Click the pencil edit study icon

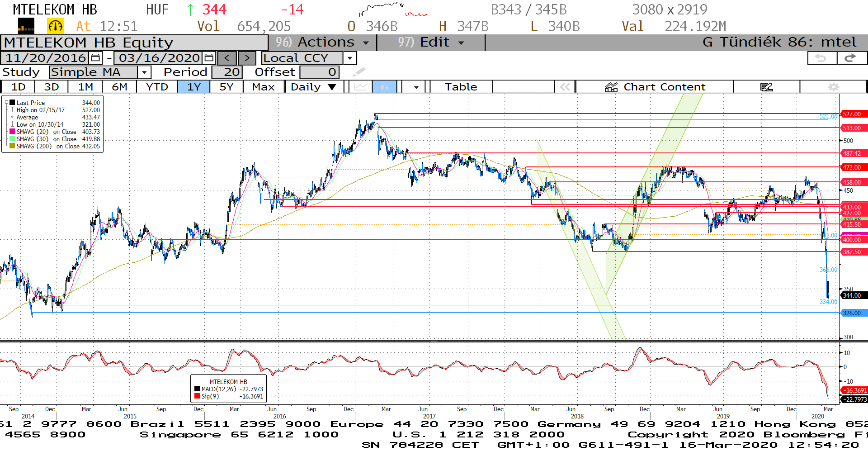359,72
